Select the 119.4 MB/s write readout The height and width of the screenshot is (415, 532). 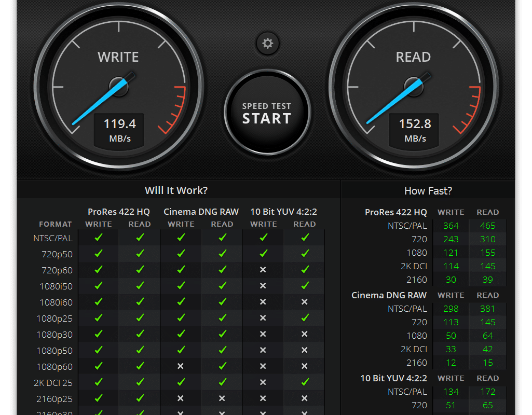(x=120, y=130)
